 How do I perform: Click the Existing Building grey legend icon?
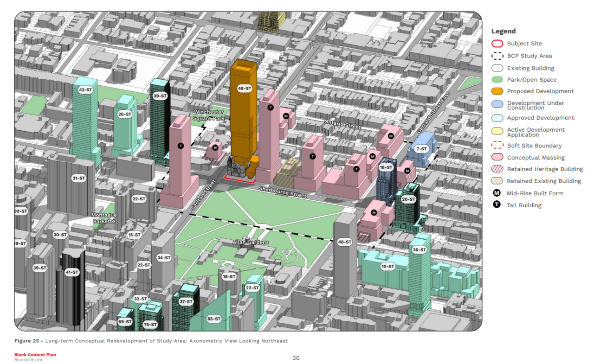pos(497,68)
